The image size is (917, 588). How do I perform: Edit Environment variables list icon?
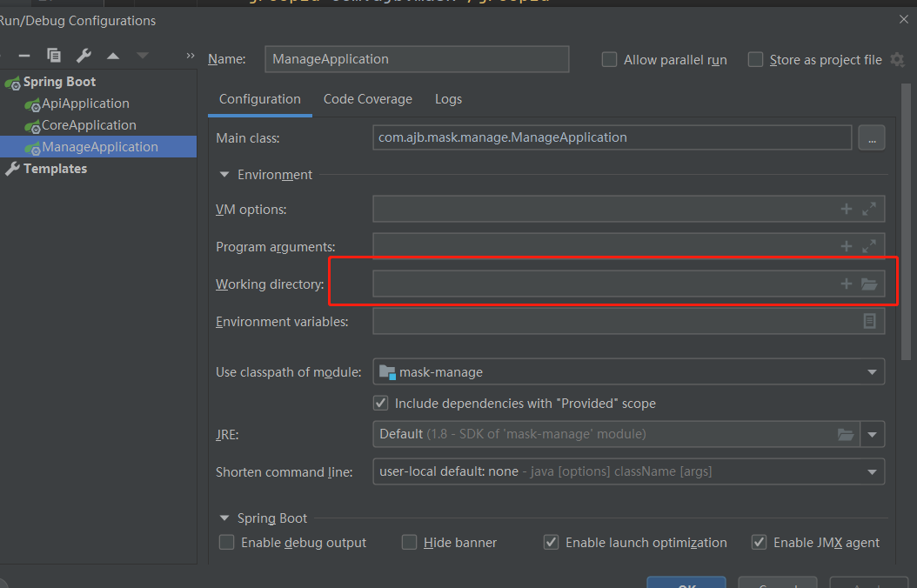pyautogui.click(x=870, y=321)
